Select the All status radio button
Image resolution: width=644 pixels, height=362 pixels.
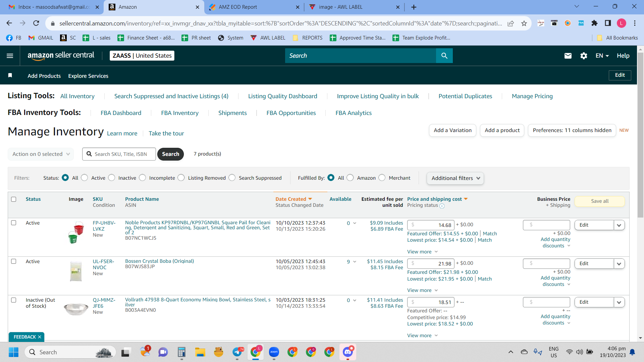pos(65,178)
